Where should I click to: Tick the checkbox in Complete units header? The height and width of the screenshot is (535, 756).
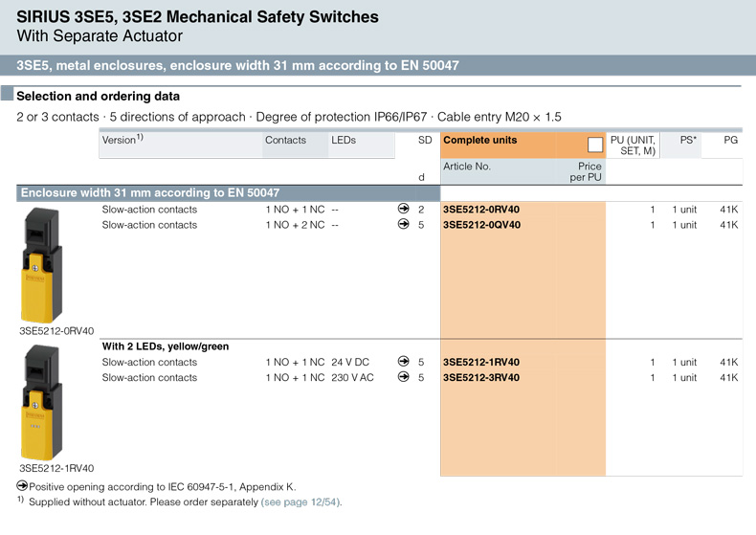click(595, 145)
